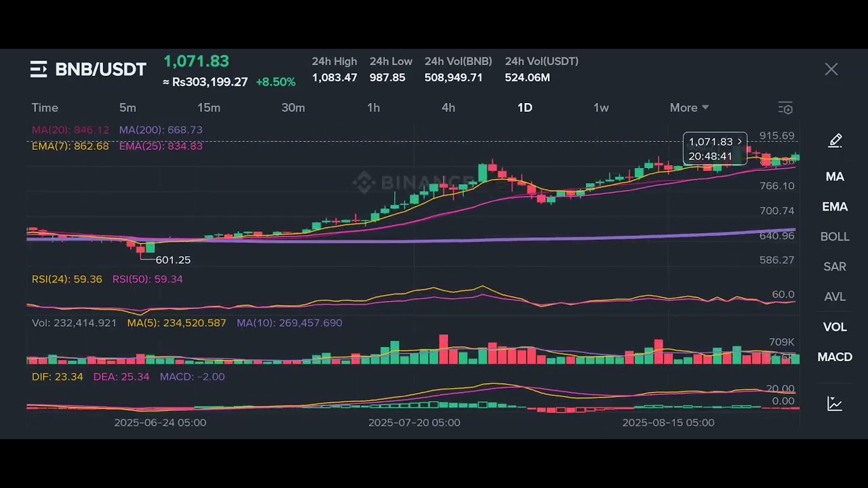Enable the AVL indicator
The height and width of the screenshot is (488, 868).
835,297
